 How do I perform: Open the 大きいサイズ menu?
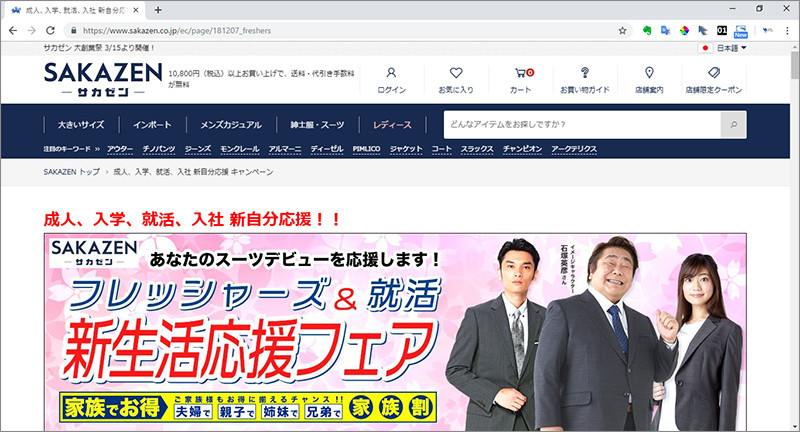coord(81,124)
